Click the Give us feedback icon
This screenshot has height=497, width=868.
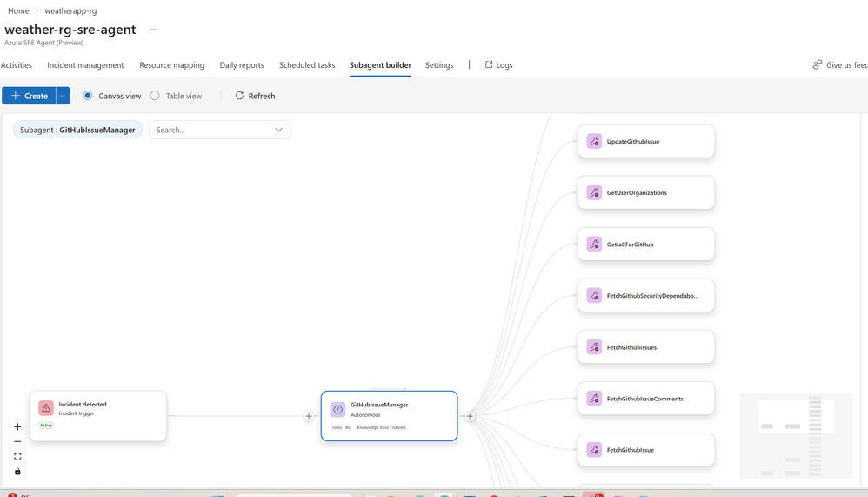(x=817, y=64)
